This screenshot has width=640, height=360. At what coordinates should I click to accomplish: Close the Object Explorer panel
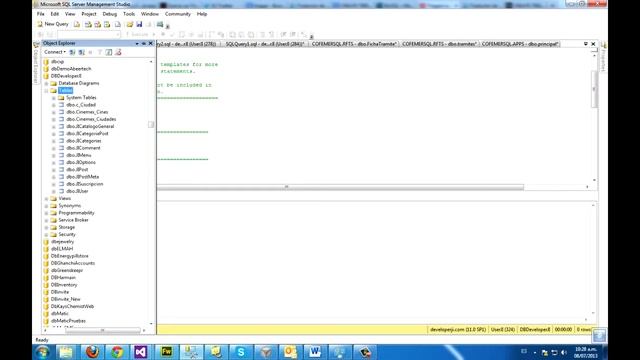click(151, 43)
